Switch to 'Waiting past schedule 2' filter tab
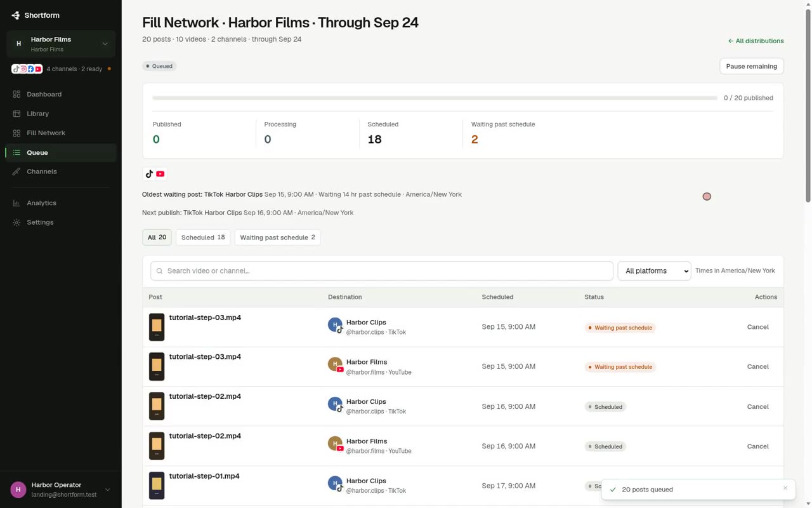Image resolution: width=812 pixels, height=508 pixels. 277,237
